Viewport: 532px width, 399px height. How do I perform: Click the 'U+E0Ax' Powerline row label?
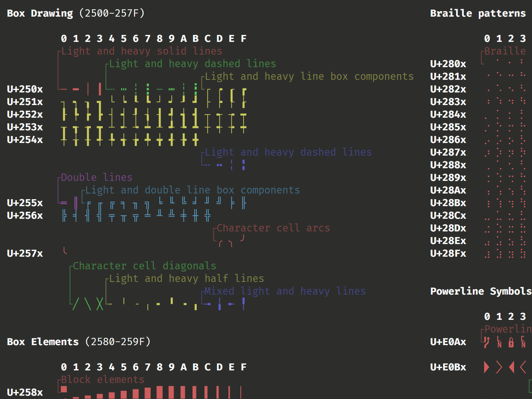[448, 342]
